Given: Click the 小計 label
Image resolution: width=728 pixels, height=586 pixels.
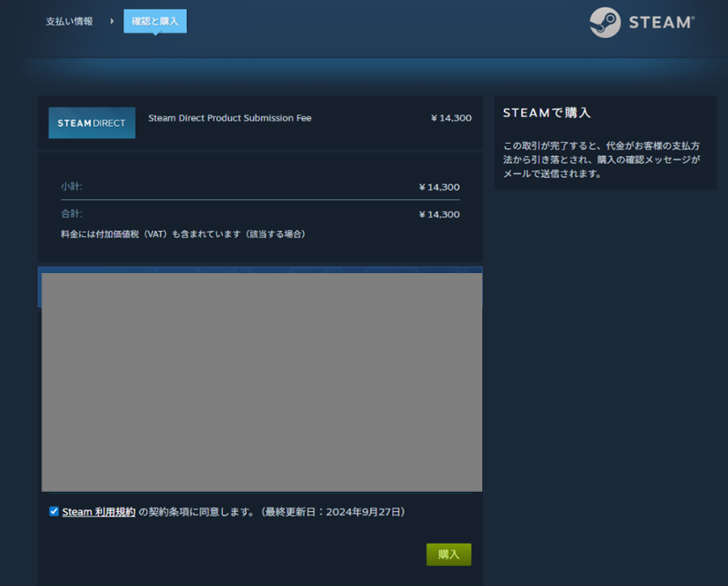Looking at the screenshot, I should click(71, 187).
